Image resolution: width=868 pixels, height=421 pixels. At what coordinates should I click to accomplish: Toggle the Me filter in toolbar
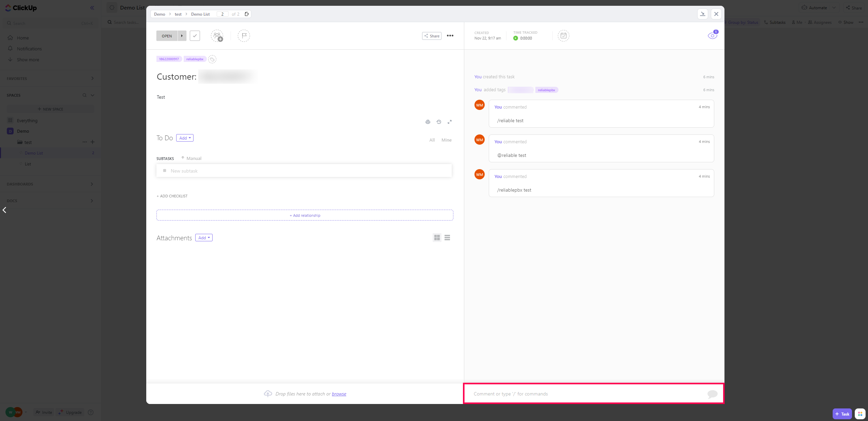coord(797,22)
